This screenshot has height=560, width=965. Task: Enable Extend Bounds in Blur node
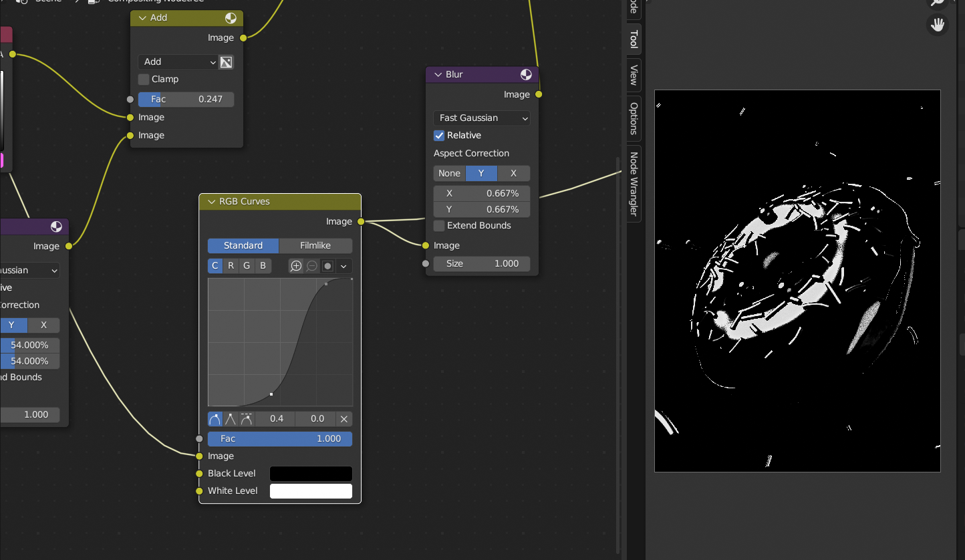point(439,226)
